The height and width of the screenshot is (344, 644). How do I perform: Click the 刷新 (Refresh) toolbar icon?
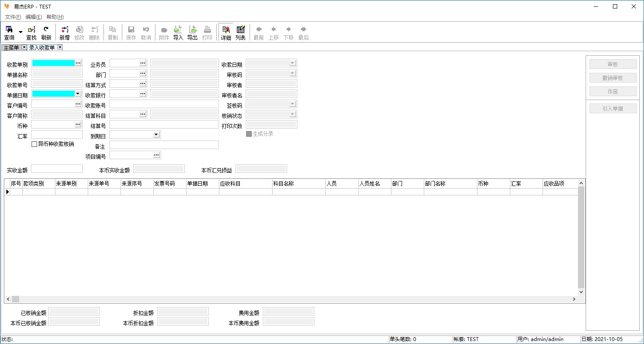click(x=46, y=33)
